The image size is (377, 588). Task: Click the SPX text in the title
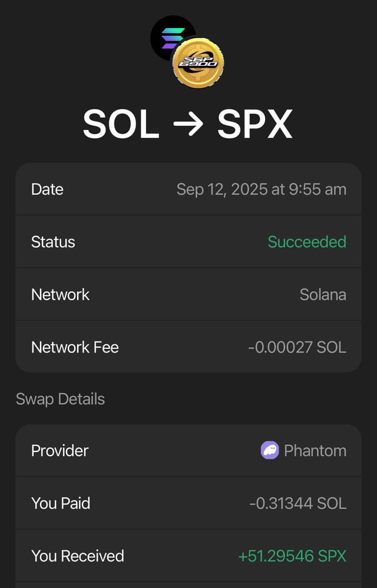click(254, 124)
